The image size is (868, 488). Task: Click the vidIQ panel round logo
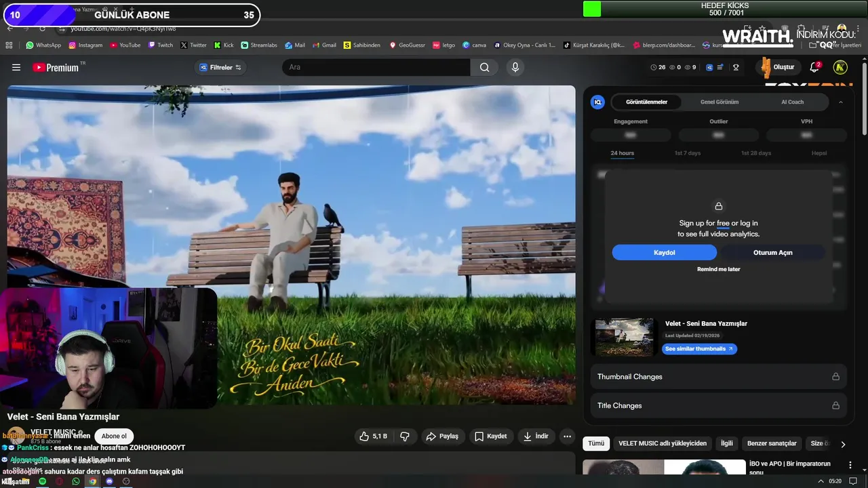coord(597,102)
